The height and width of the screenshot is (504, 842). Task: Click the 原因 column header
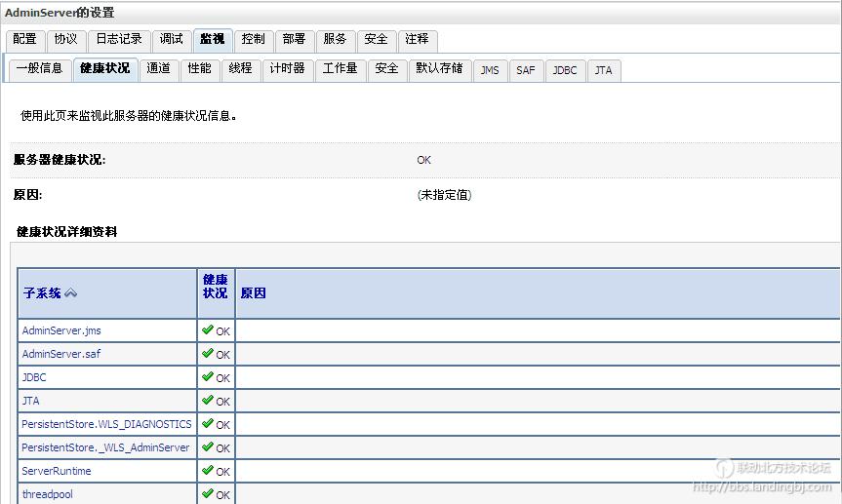[x=254, y=293]
